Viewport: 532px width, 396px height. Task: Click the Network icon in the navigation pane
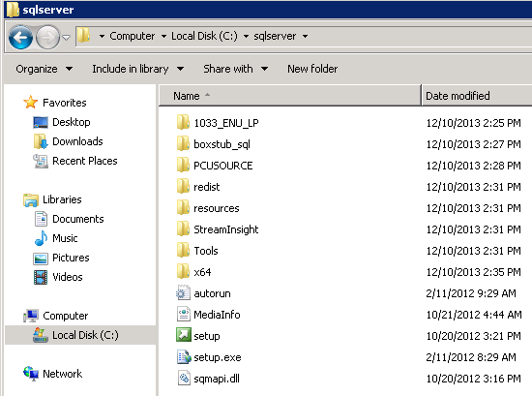[x=31, y=373]
